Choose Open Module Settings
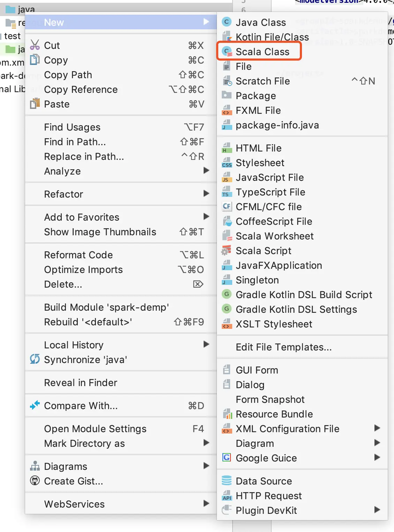This screenshot has width=394, height=532. 95,429
